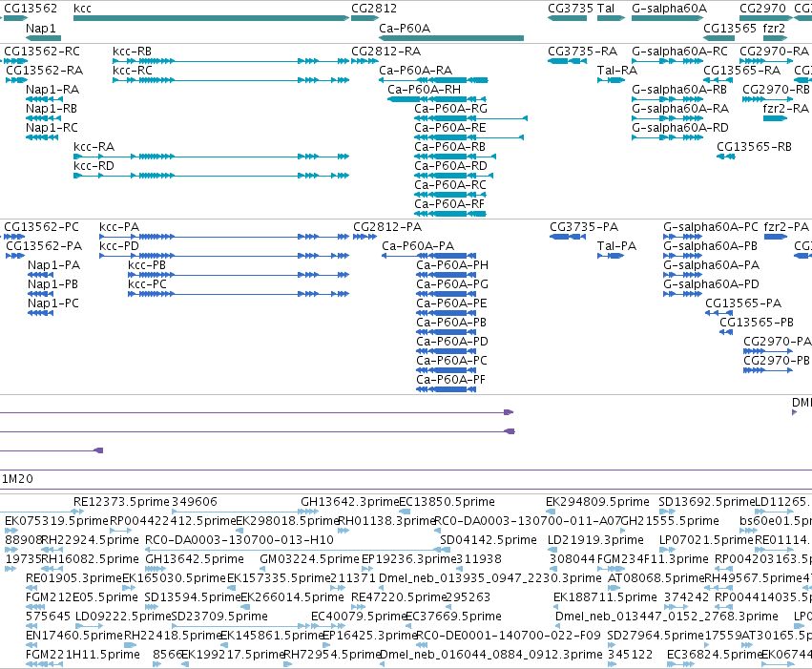Click the CG3735 gene label
812x669 pixels.
[x=571, y=9]
